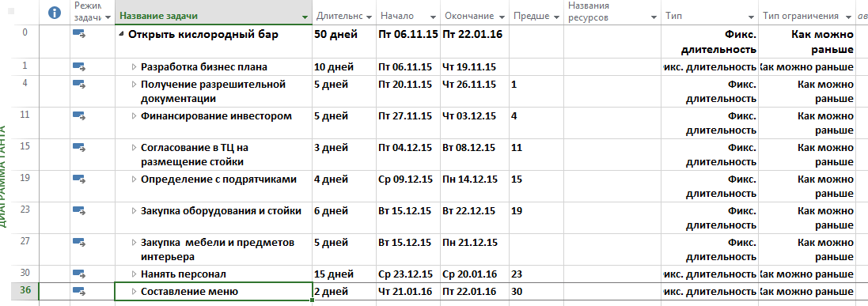Open the Название задачи column filter dropdown
Viewport: 868px width, 306px height.
[305, 17]
